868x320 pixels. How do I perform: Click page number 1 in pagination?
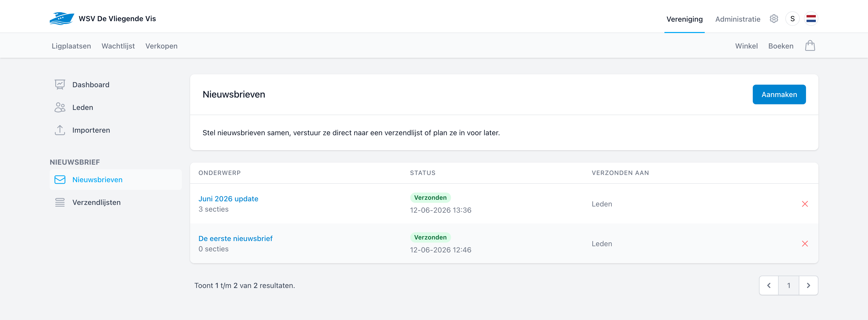click(x=789, y=285)
